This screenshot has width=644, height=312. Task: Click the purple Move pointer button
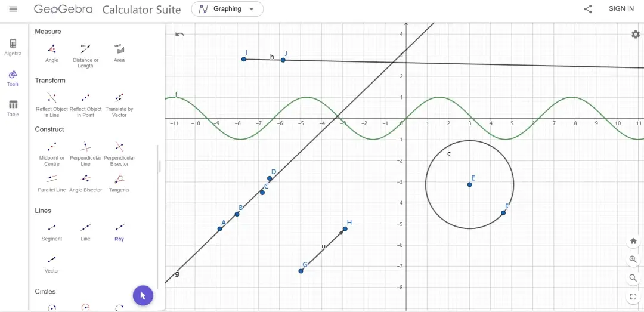coord(143,295)
